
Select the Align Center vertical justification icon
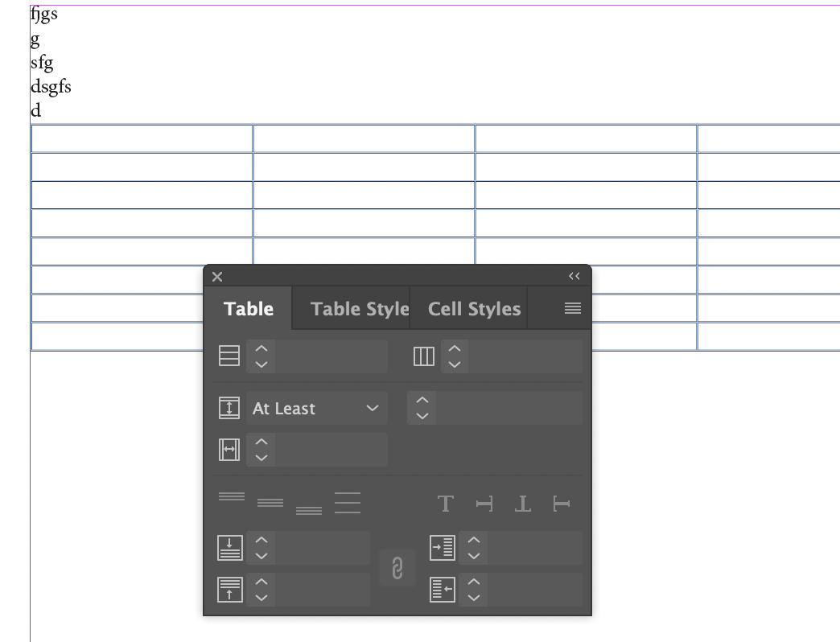click(x=272, y=504)
